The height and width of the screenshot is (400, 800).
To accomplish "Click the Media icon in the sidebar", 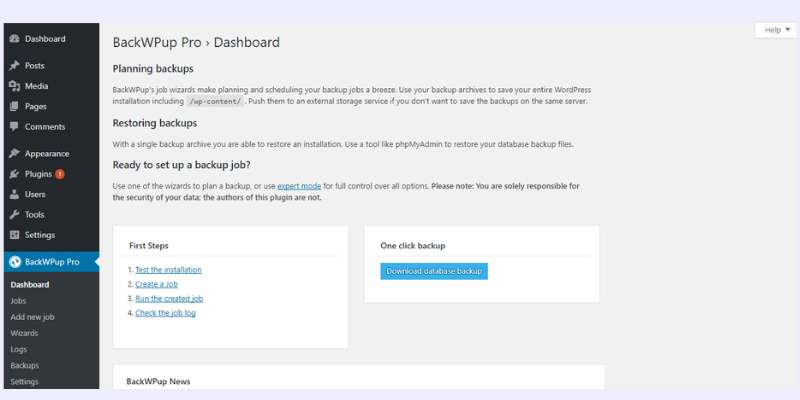I will tap(14, 86).
